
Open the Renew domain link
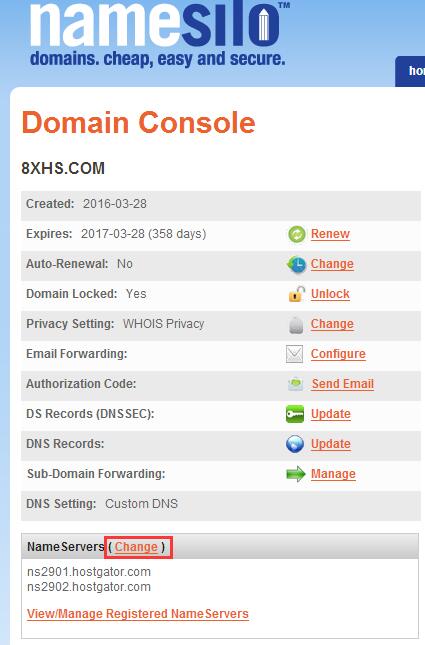click(330, 234)
